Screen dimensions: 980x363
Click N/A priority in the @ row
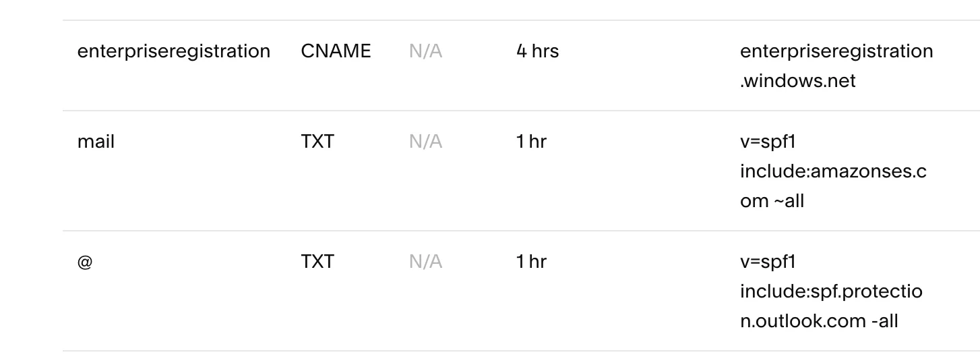(x=425, y=262)
